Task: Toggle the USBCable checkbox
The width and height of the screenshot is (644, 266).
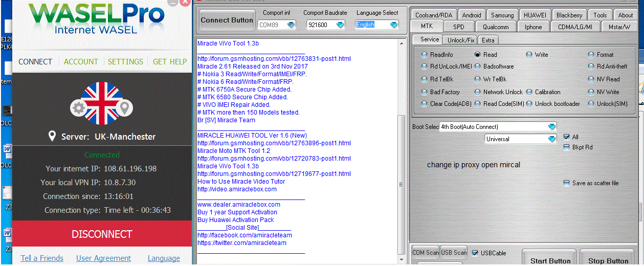Action: pos(475,253)
